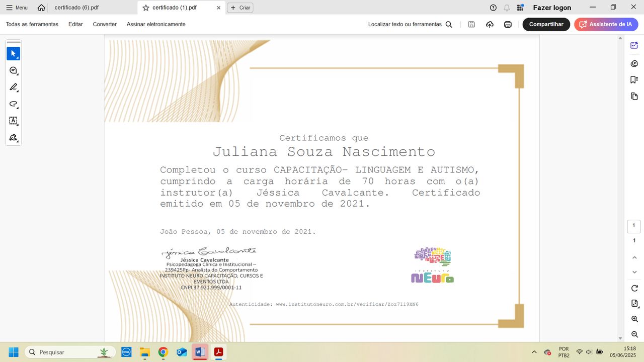The image size is (644, 362).
Task: Open Assistente de IA
Action: click(606, 24)
